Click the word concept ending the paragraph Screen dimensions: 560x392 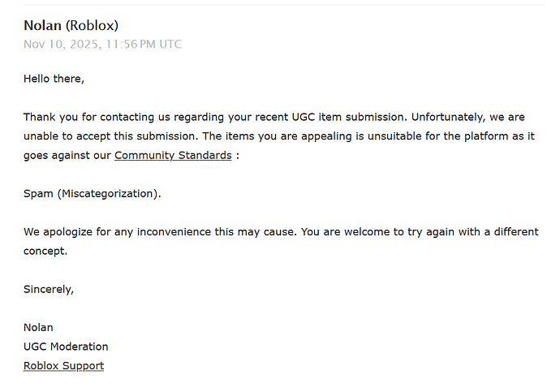[44, 251]
